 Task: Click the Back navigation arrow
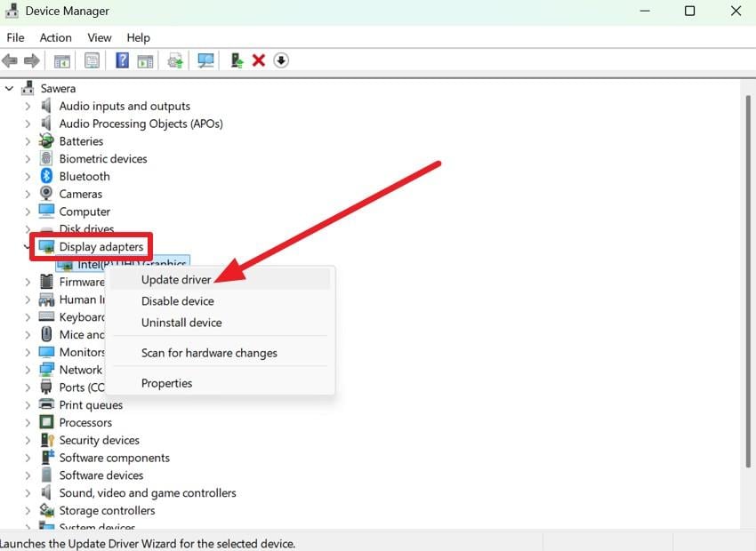[10, 60]
